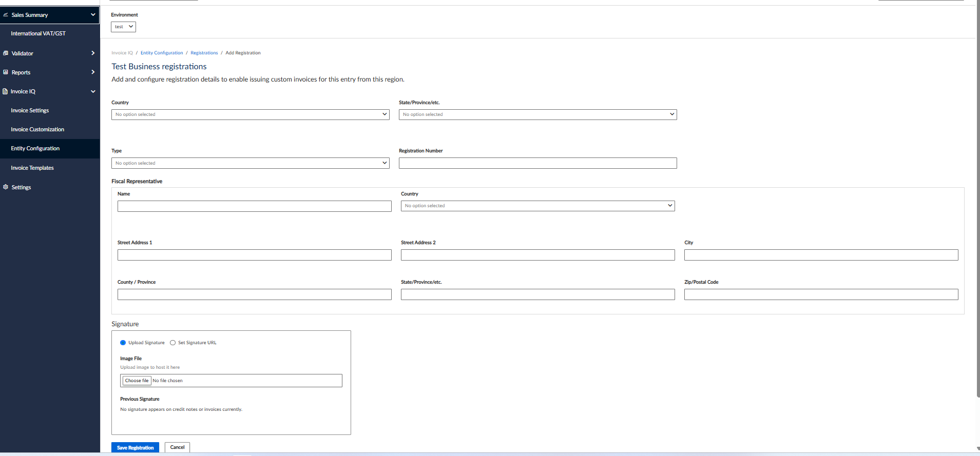Follow the Invoice IQ breadcrumb link
This screenshot has height=456, width=980.
(122, 53)
